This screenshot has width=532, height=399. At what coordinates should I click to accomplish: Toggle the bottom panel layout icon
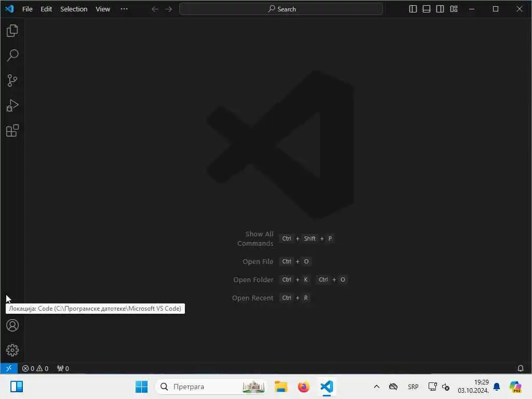tap(427, 9)
